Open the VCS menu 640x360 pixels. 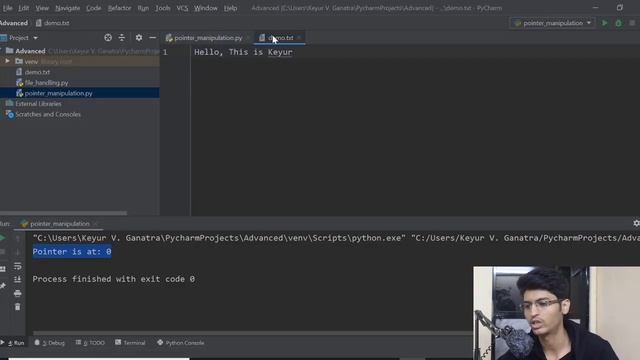coord(182,8)
